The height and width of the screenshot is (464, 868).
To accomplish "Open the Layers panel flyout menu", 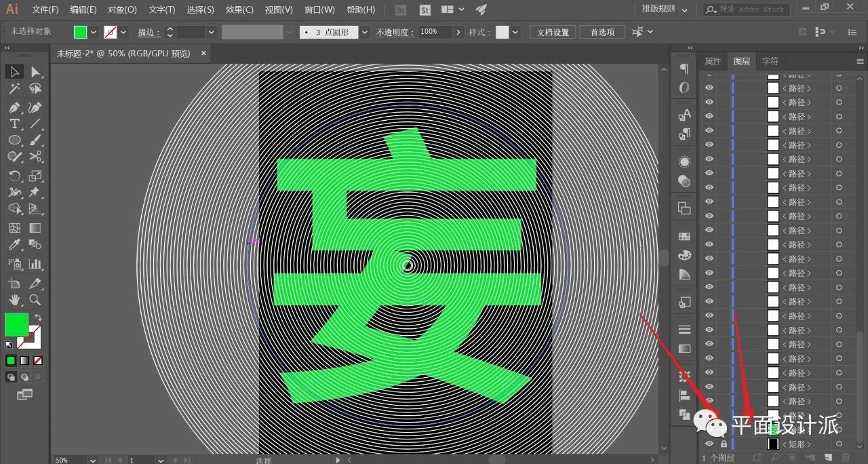I will (860, 61).
